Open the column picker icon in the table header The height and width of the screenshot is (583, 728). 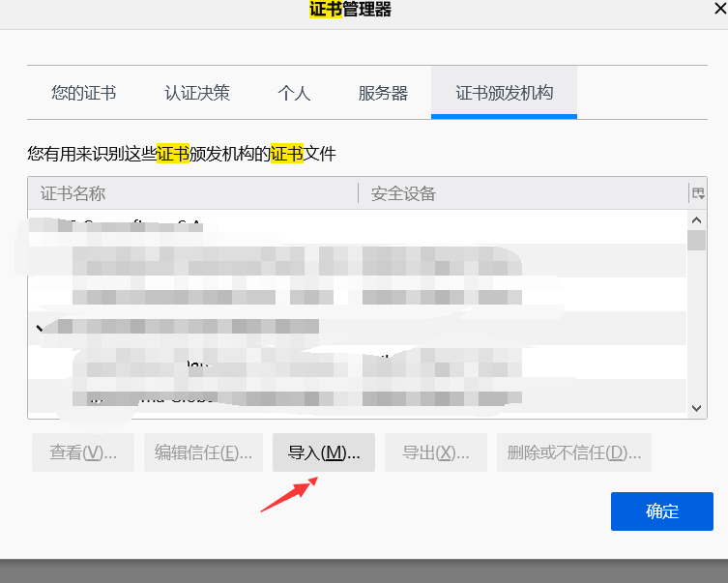[698, 193]
